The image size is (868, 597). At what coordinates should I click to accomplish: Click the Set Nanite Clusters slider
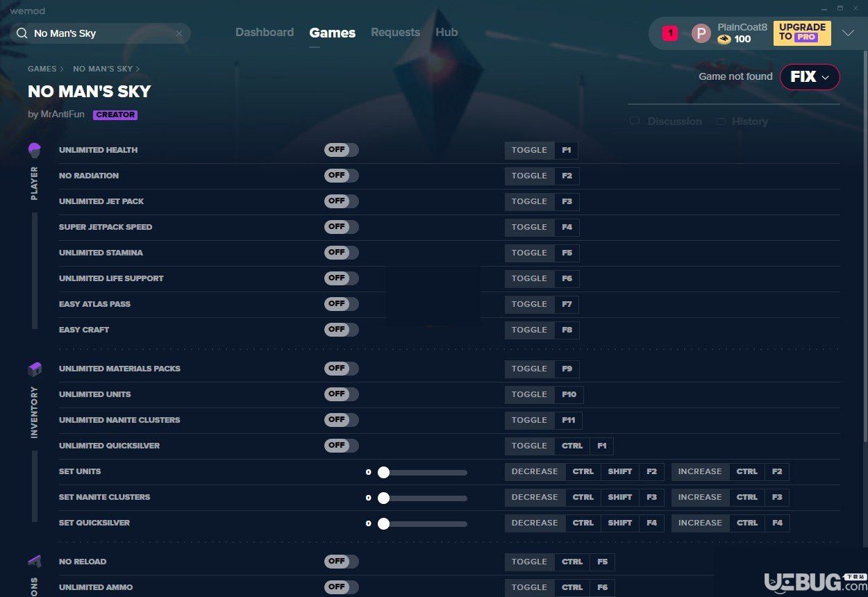coord(423,498)
